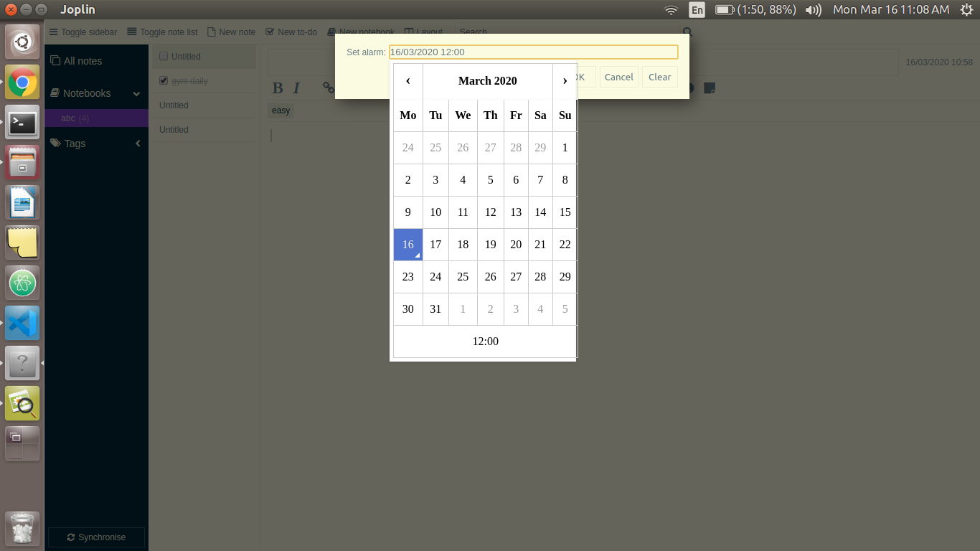
Task: Insert a hyperlink using the chain icon
Action: (328, 88)
